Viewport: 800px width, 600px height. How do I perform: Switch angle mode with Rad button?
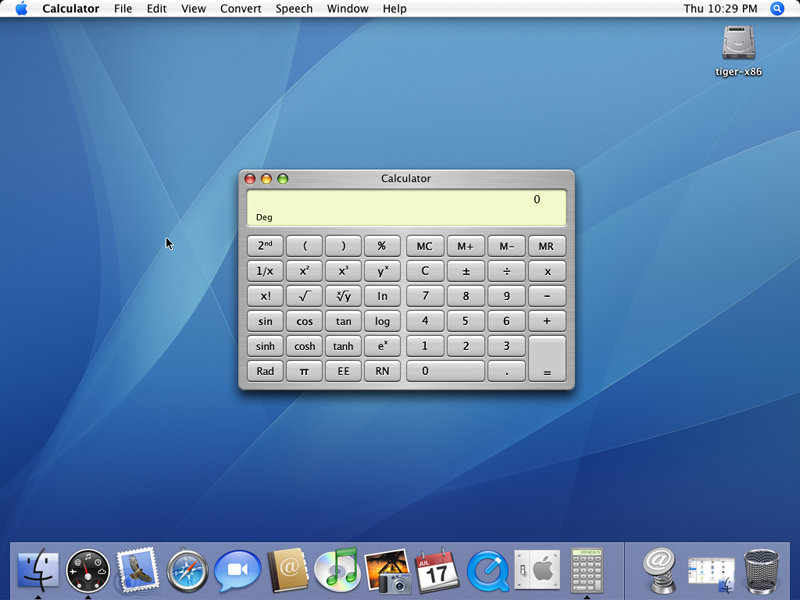coord(265,371)
